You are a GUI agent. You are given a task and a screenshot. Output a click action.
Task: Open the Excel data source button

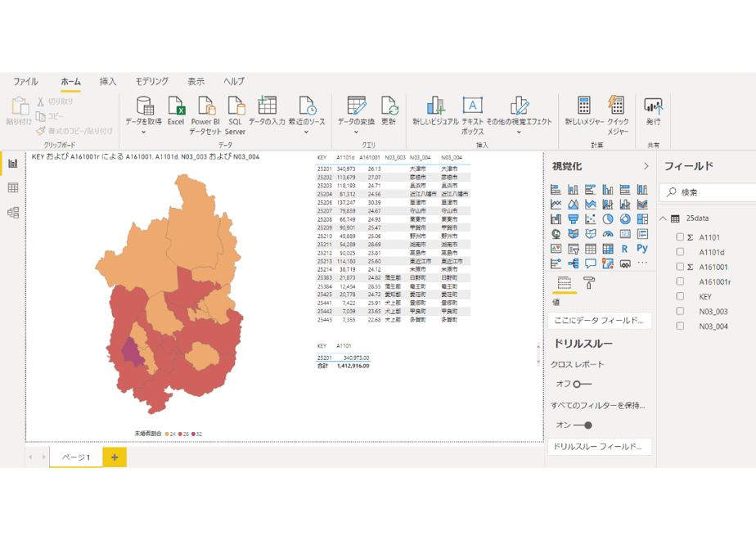point(176,111)
